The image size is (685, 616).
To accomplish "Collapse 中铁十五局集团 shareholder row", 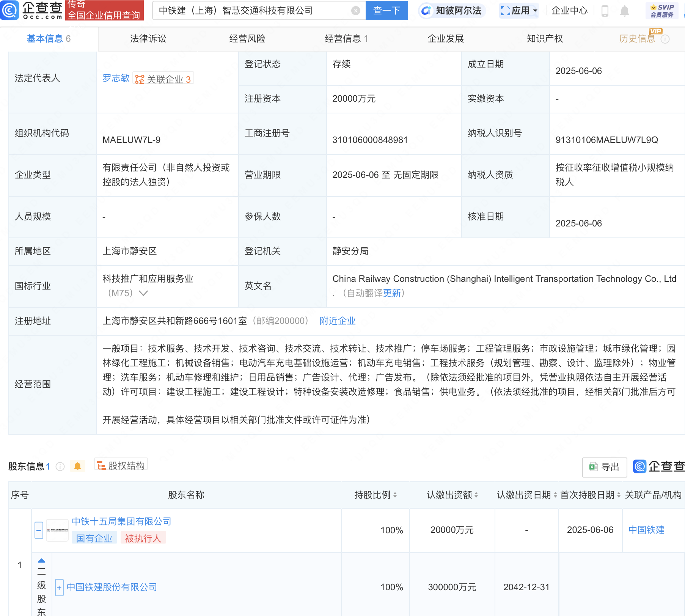I will click(x=39, y=530).
